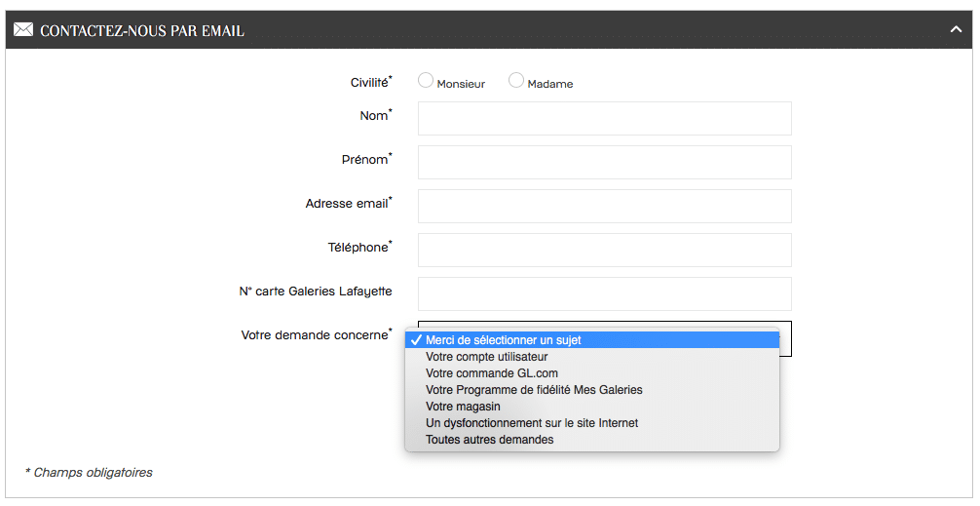Click the Prénom input field
980x506 pixels.
604,162
